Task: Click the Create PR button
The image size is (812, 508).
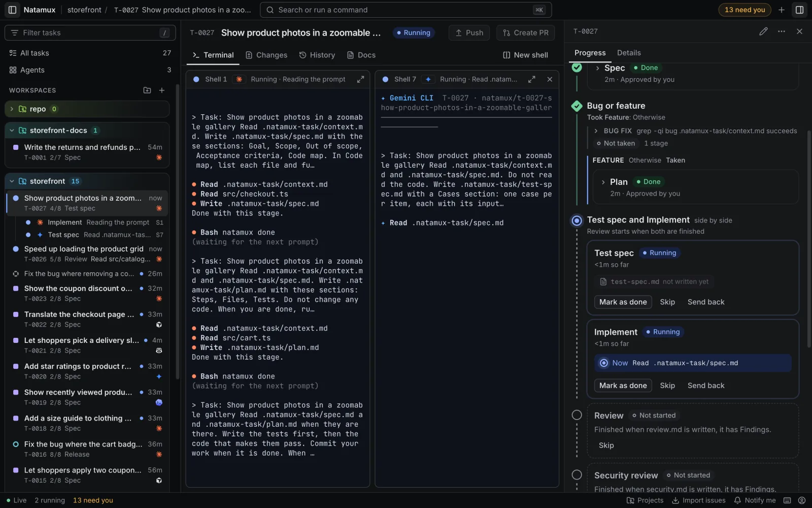Action: click(x=526, y=33)
